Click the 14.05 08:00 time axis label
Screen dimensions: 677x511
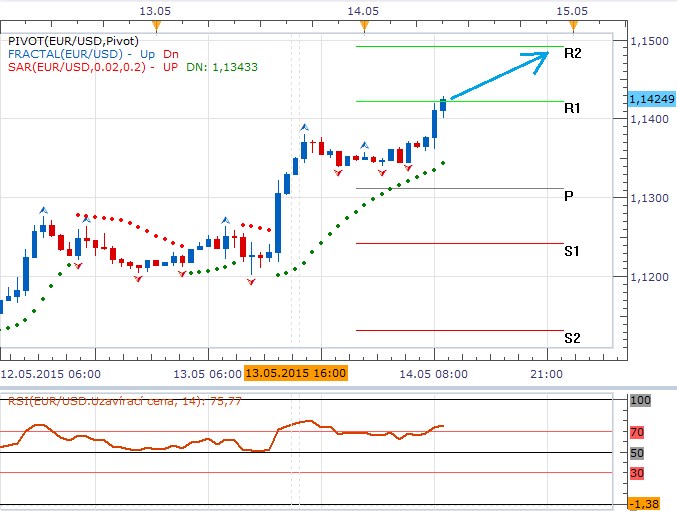tap(433, 373)
